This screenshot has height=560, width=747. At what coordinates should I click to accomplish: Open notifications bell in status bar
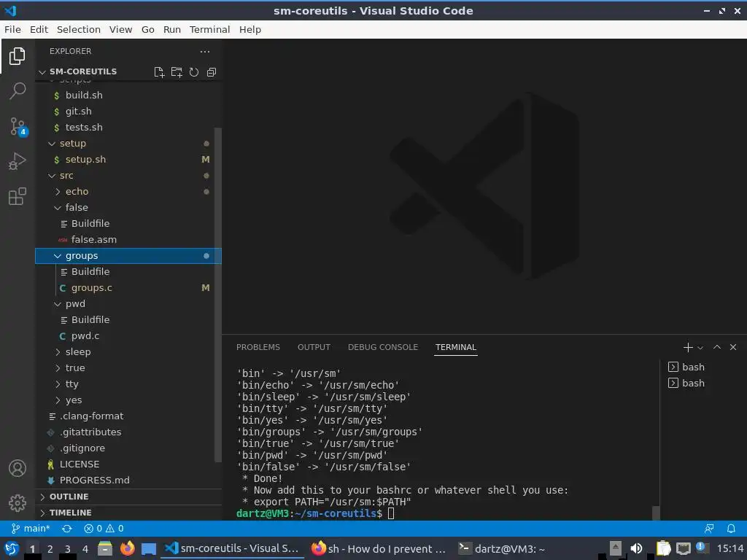731,528
